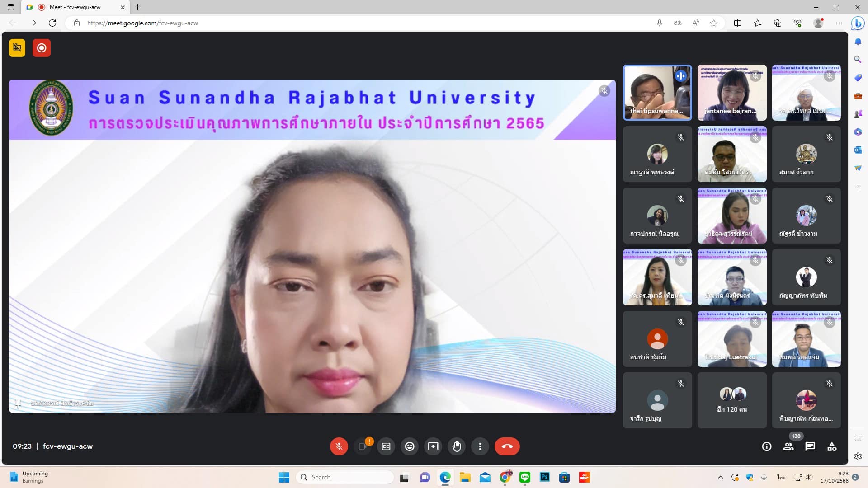Viewport: 868px width, 488px height.
Task: Select the Meet - fcv-ewgu-acw browser tab
Action: tap(75, 7)
